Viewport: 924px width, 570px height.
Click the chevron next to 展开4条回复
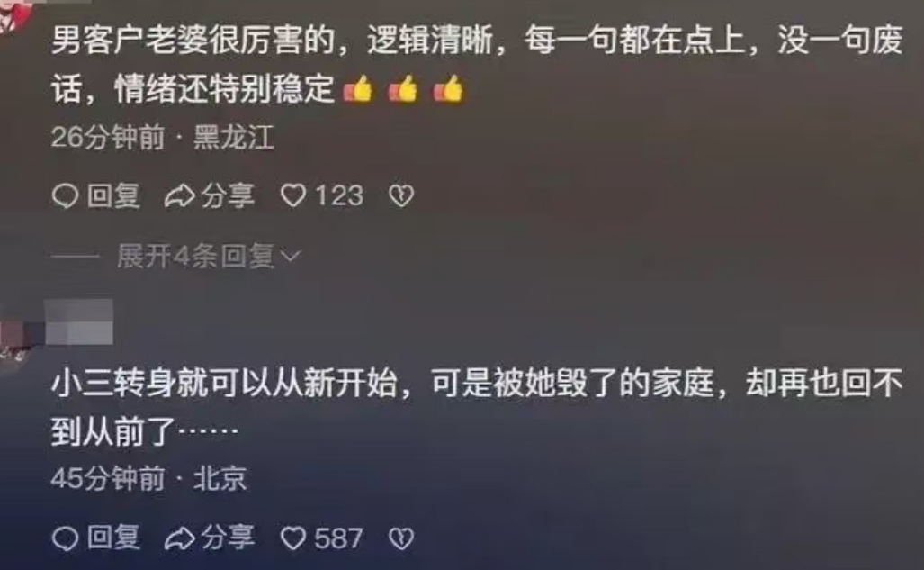pyautogui.click(x=291, y=256)
